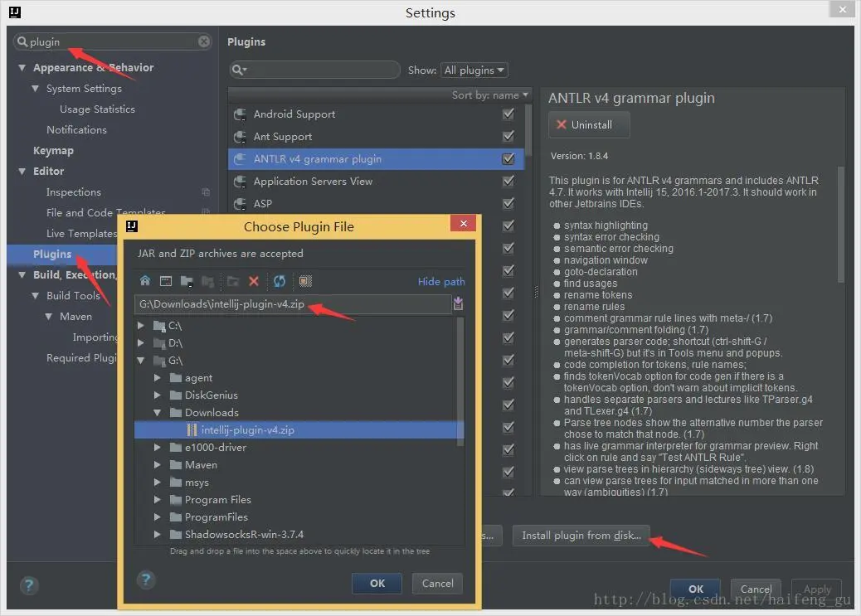Screen dimensions: 861x616
Task: Click help icon in Choose Plugin File dialog
Action: (146, 580)
